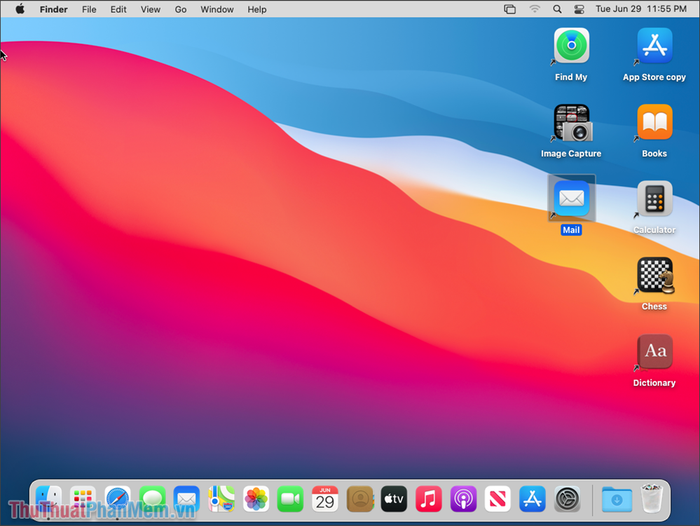
Task: Open the Apple menu
Action: click(20, 9)
